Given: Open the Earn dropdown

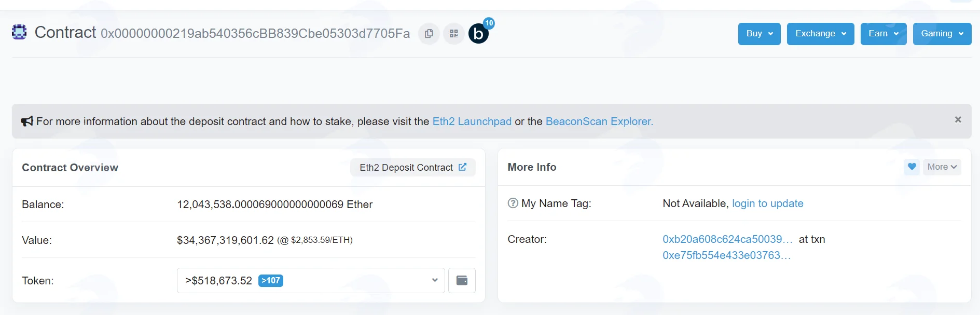Looking at the screenshot, I should (883, 34).
